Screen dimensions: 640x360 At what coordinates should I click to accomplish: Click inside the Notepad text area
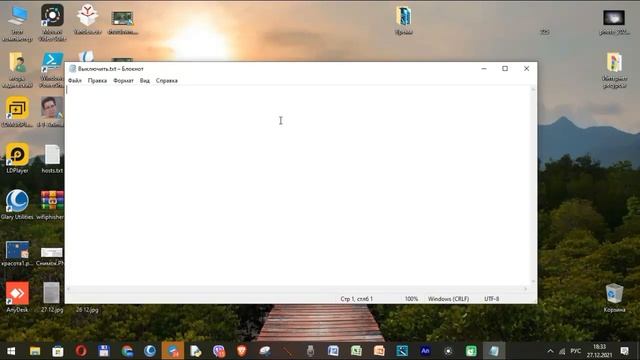pyautogui.click(x=298, y=186)
